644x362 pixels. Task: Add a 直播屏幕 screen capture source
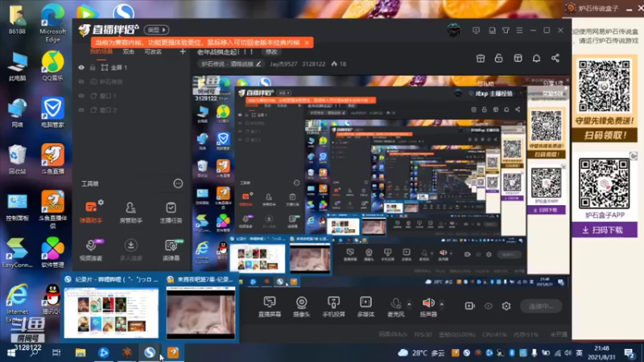(x=270, y=306)
